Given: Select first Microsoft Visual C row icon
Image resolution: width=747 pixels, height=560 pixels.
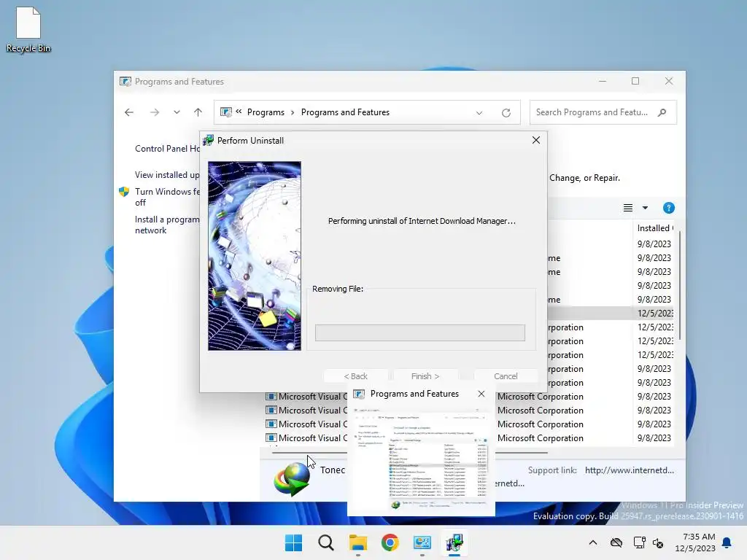Looking at the screenshot, I should pos(271,396).
